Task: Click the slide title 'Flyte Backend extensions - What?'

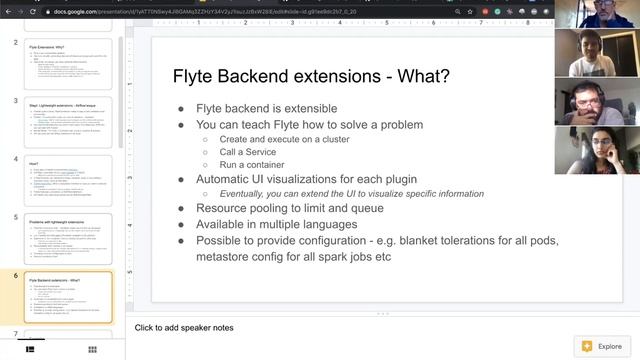Action: (x=311, y=76)
